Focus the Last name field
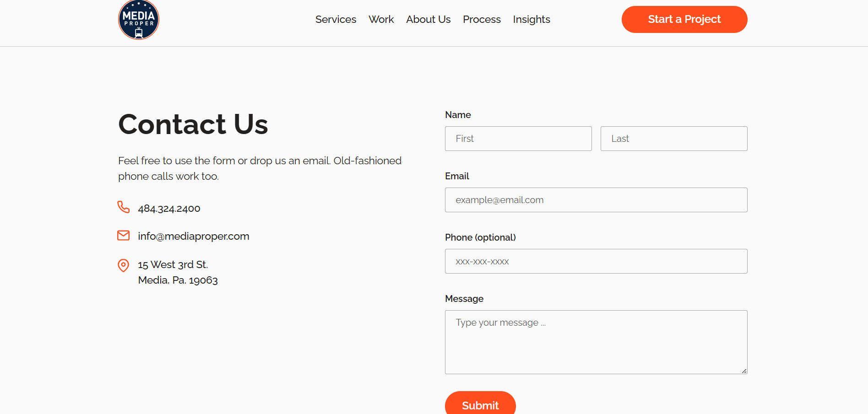868x414 pixels. click(674, 139)
